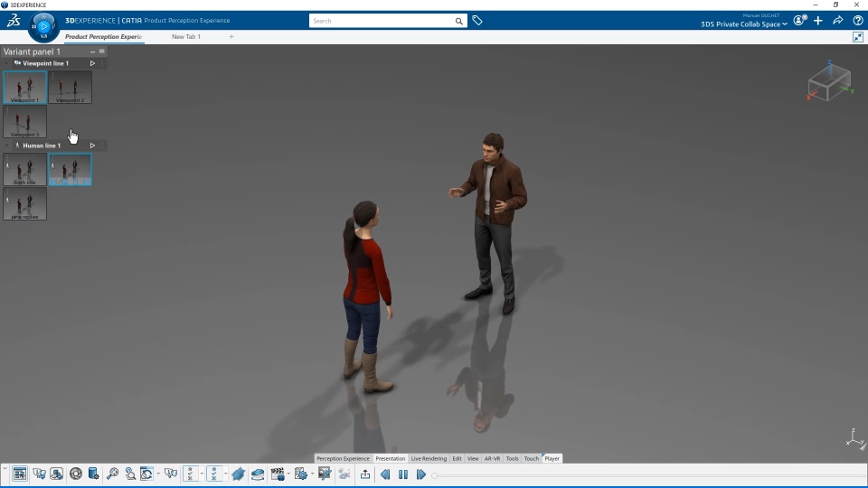Switch to View toolbar tab
Image resolution: width=868 pixels, height=488 pixels.
[473, 459]
